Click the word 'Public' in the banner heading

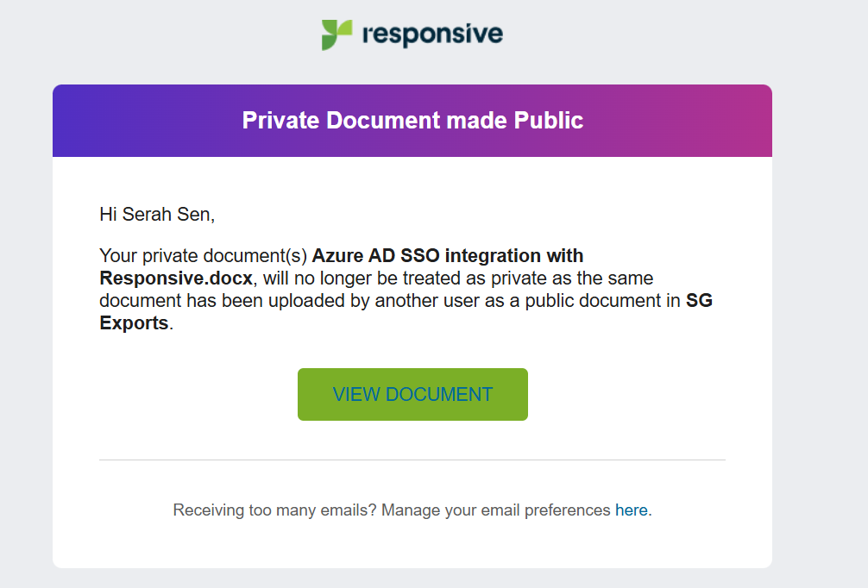tap(549, 121)
